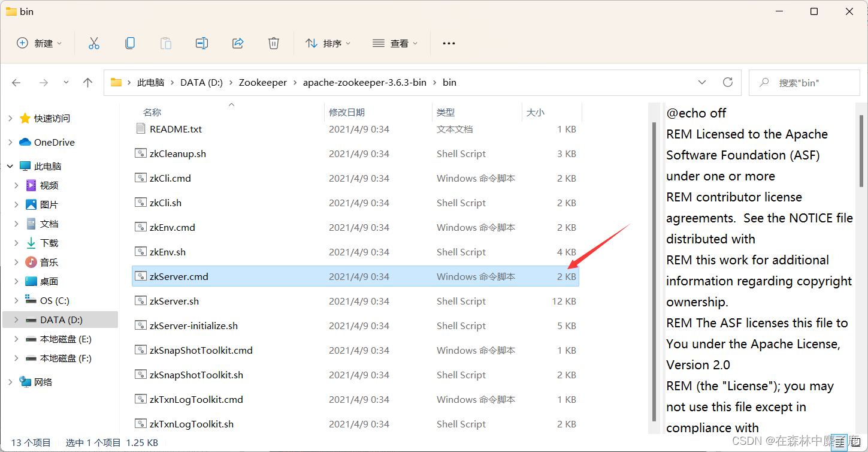This screenshot has height=452, width=868.
Task: Click the Paste clipboard icon
Action: [166, 43]
